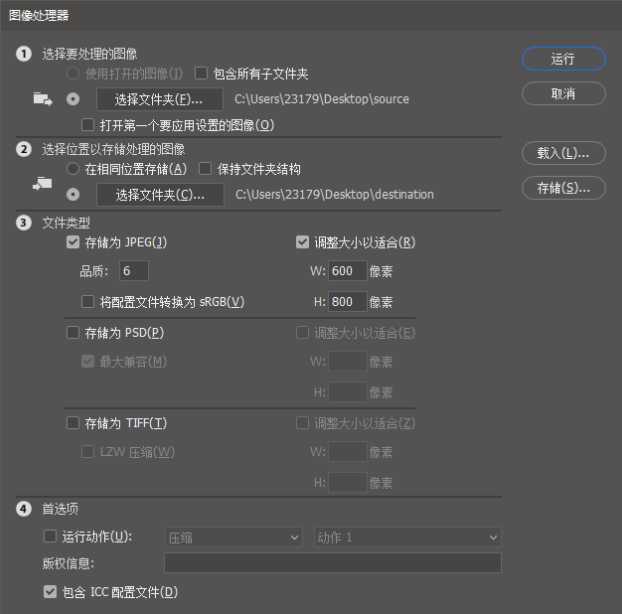Load settings with 载入(L)...
Screen dimensions: 622x614
click(x=563, y=153)
